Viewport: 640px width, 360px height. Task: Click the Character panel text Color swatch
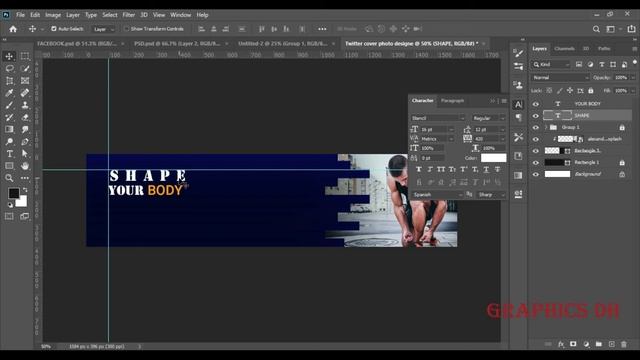coord(493,158)
